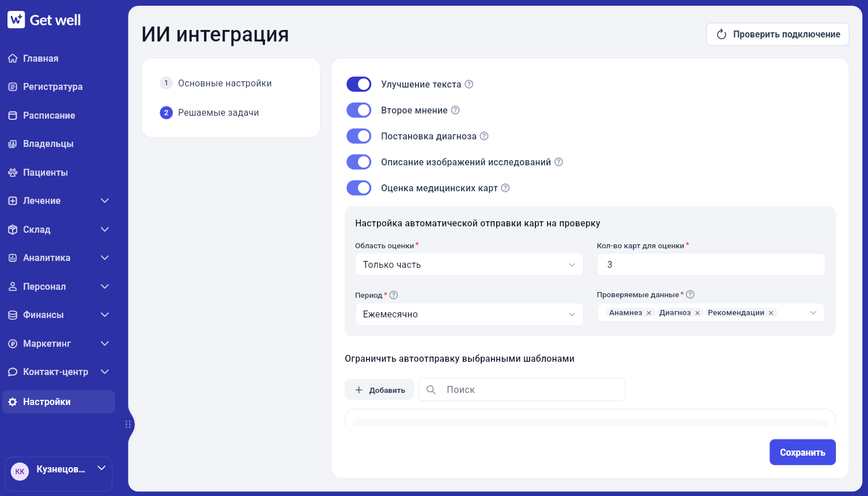
Task: Click the coins icon beside Финансы
Action: 13,315
